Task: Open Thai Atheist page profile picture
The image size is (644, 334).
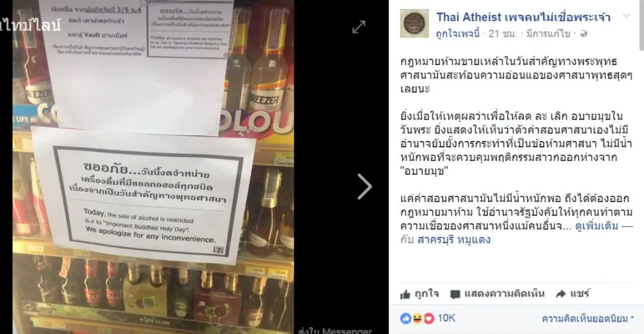Action: point(414,23)
